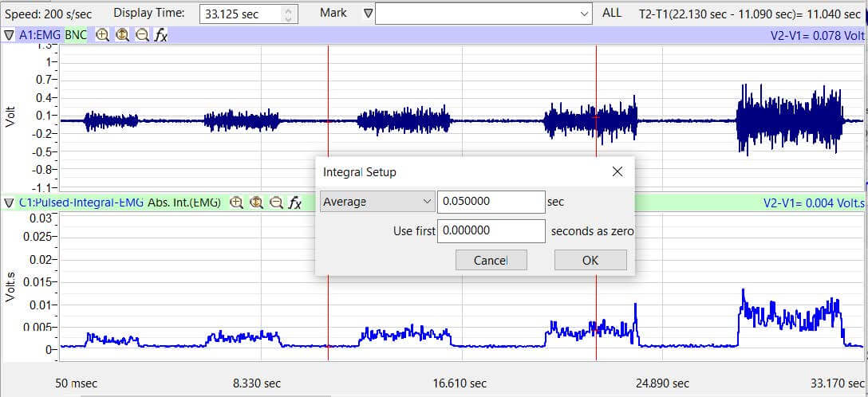Zoom in on the A1:EMG channel
868x397 pixels.
click(103, 35)
